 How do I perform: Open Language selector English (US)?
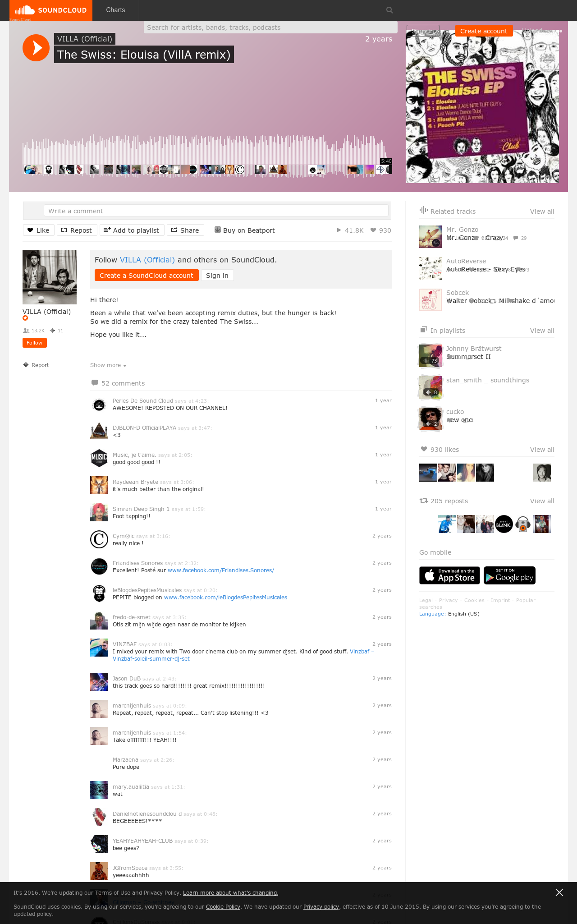[x=449, y=614]
